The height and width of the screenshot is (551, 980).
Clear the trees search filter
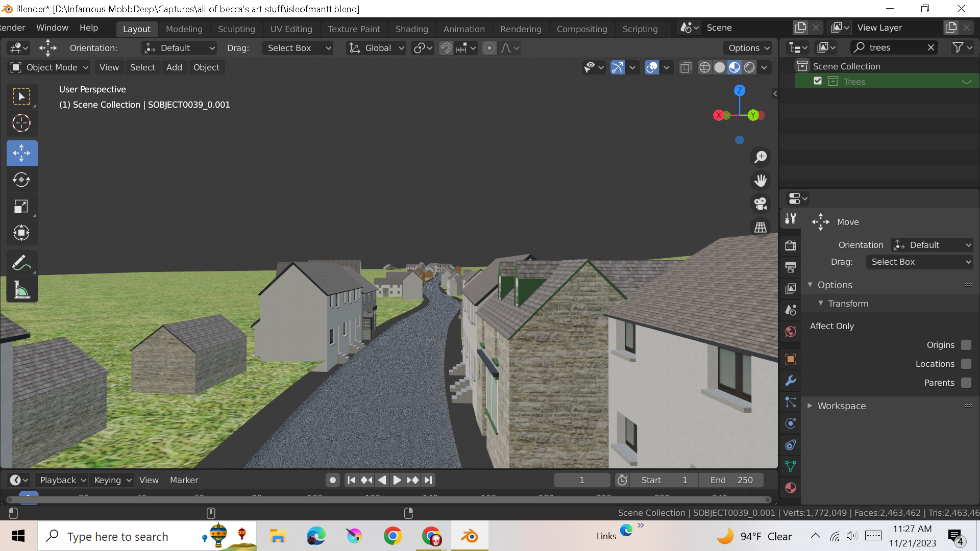click(931, 47)
